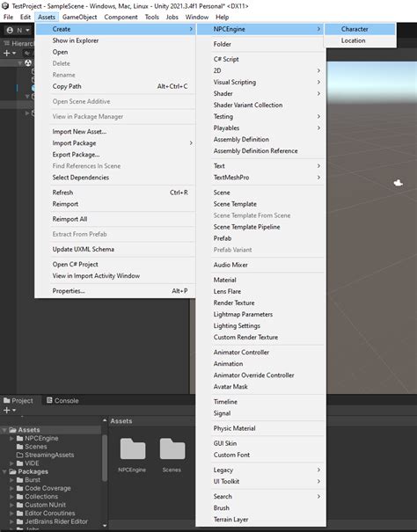Expand the VIDE folder in project tree
This screenshot has width=417, height=532.
pyautogui.click(x=12, y=463)
